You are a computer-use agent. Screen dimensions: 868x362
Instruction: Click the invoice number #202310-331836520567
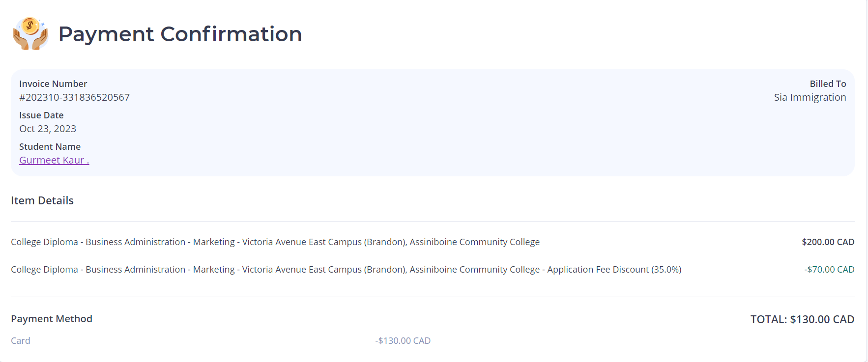74,97
